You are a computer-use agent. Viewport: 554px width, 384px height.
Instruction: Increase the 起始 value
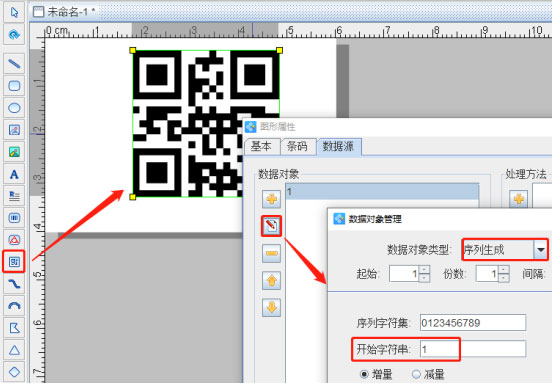[424, 269]
